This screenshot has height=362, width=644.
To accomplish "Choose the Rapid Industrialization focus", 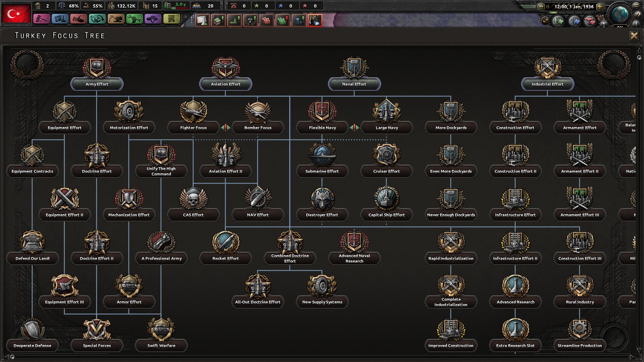I will [451, 248].
